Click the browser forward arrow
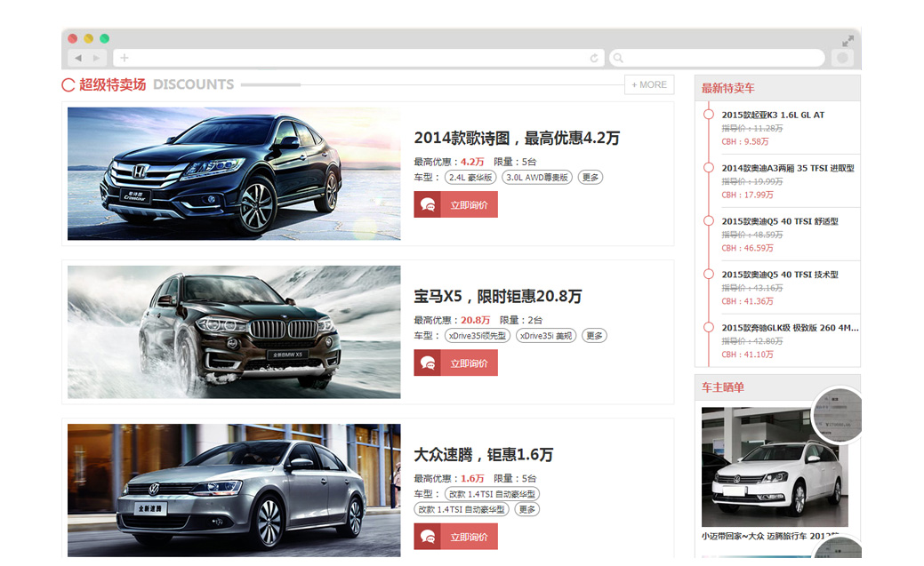924x566 pixels. pyautogui.click(x=97, y=58)
